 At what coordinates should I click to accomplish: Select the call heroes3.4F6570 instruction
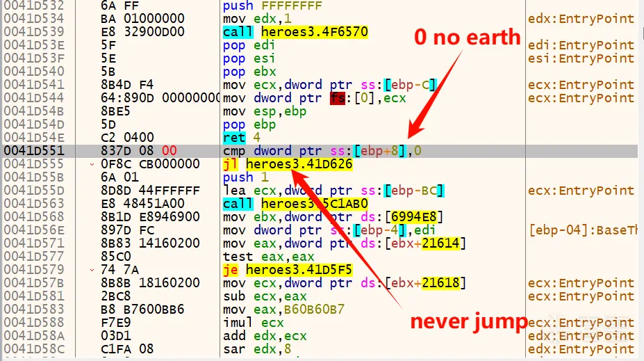coord(295,32)
